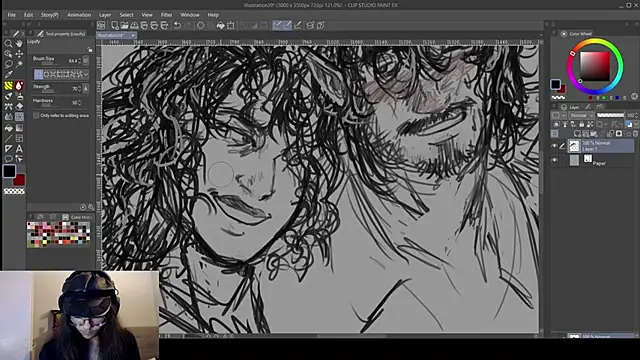Click the Clear (sun-shaped) icon in command bar
The width and height of the screenshot is (640, 360).
pyautogui.click(x=200, y=25)
